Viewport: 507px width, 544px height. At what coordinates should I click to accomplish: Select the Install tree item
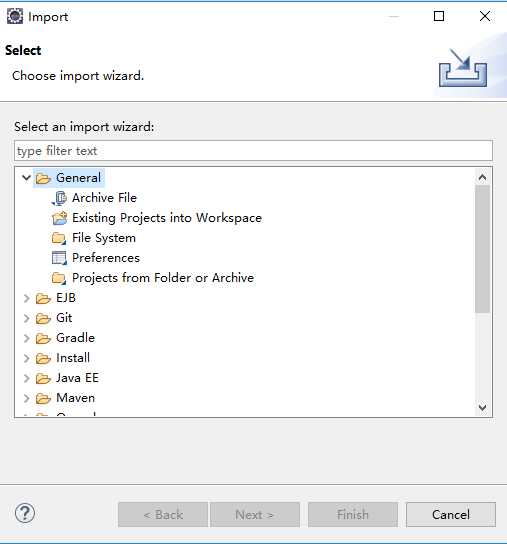click(x=73, y=358)
